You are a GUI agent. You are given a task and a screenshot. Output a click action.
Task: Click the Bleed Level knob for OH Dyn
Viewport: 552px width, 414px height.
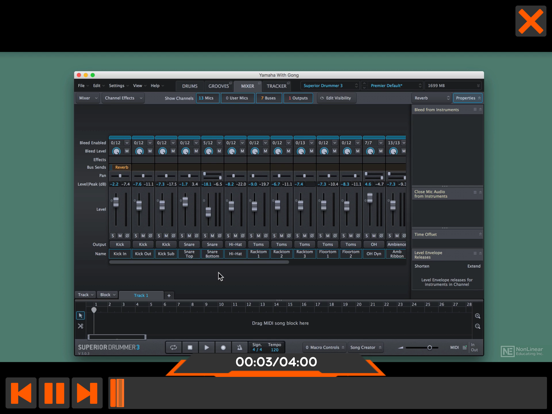point(370,151)
